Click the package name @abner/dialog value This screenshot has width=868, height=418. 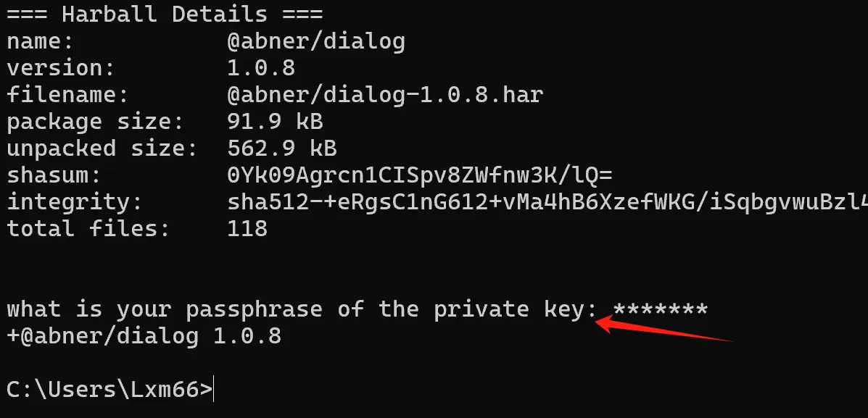pos(316,41)
